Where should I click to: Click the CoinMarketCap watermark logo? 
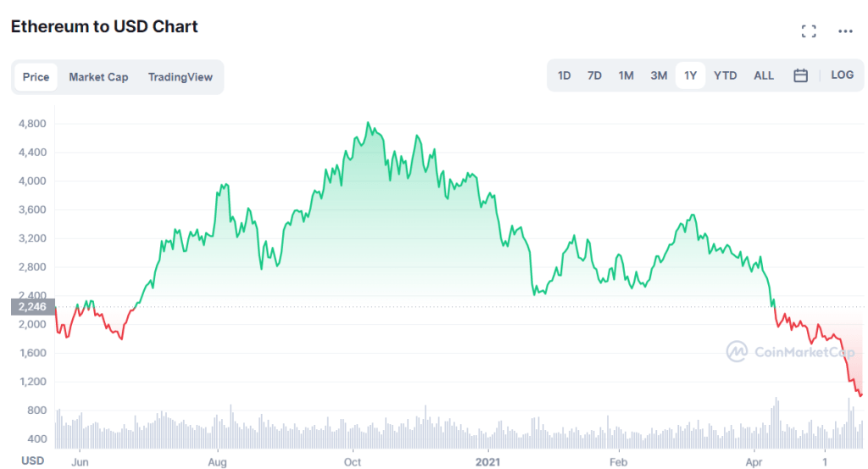[x=790, y=352]
